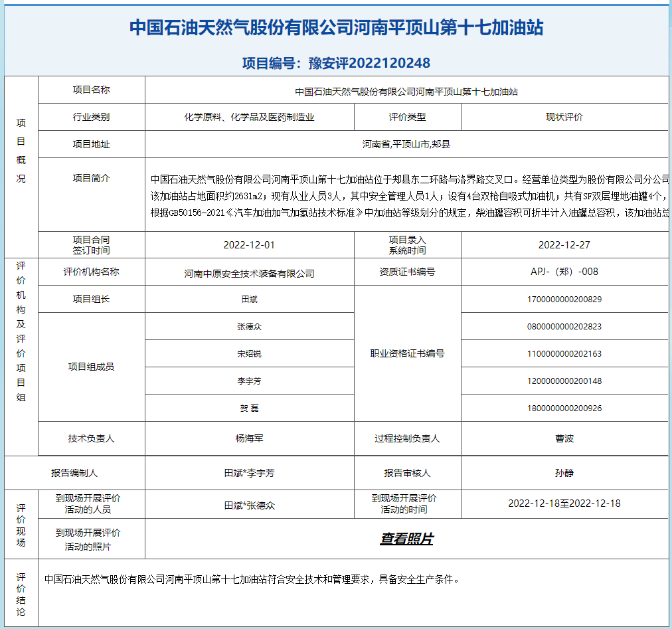Click certificate number 1700000000200829

(x=564, y=300)
